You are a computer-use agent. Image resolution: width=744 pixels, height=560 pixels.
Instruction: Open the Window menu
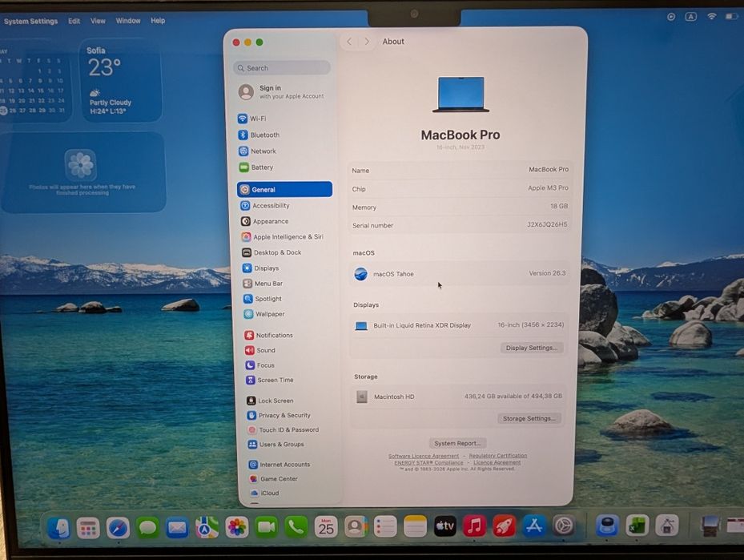coord(128,21)
